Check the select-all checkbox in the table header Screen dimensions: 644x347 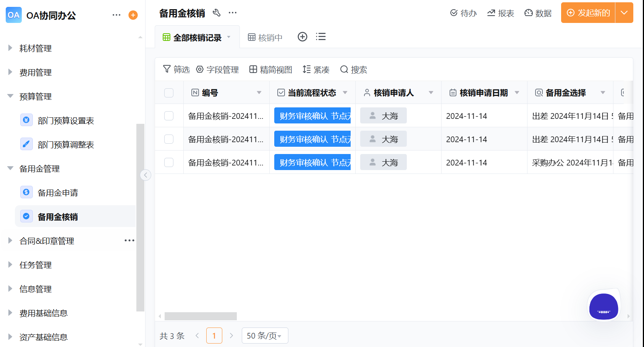click(168, 92)
